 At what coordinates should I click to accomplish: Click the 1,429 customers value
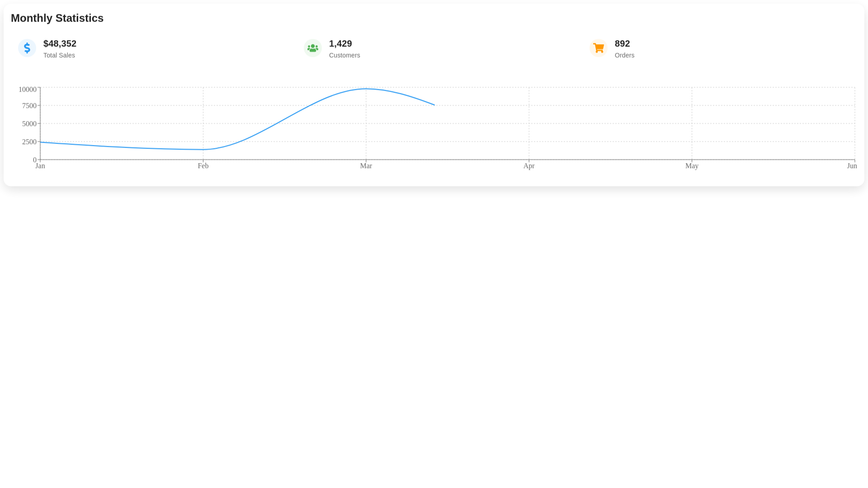pos(340,44)
